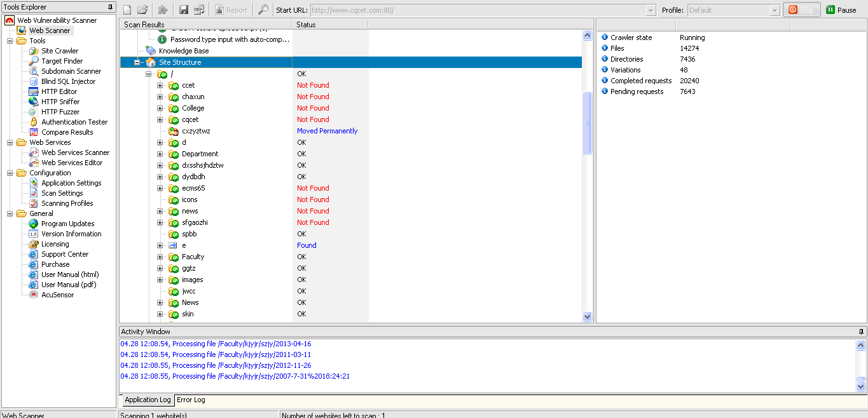Screen dimensions: 868x418
Task: Collapse the Site Structure node
Action: point(137,62)
